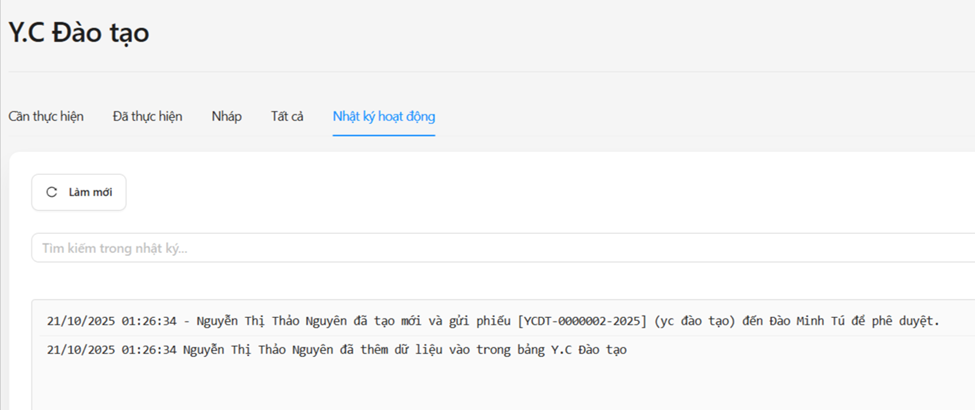
Task: Switch to the Đã thực hiện tab
Action: click(147, 116)
